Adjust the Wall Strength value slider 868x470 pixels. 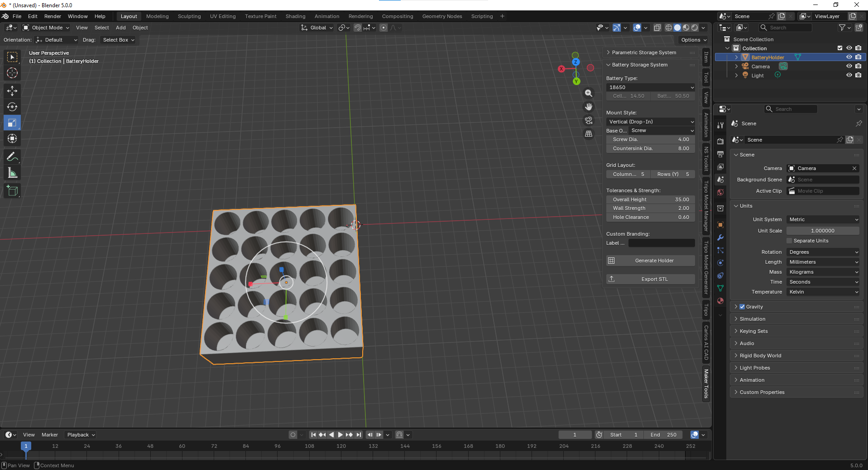tap(650, 208)
